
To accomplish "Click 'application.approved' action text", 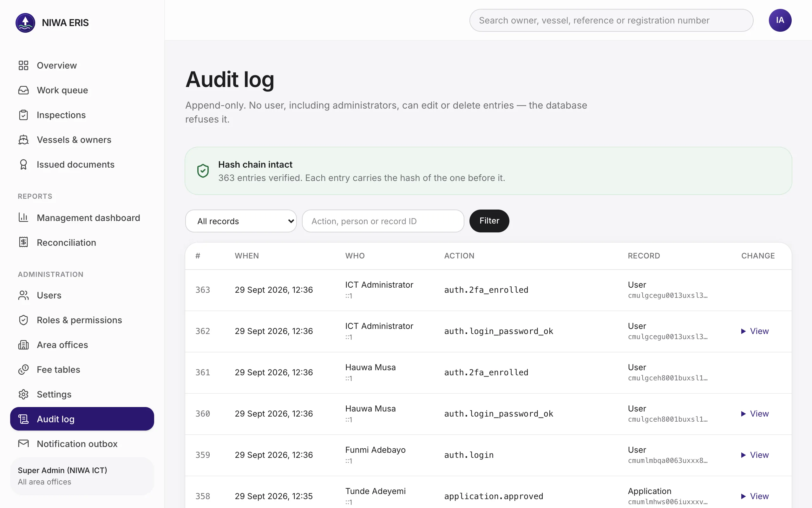I will tap(494, 496).
